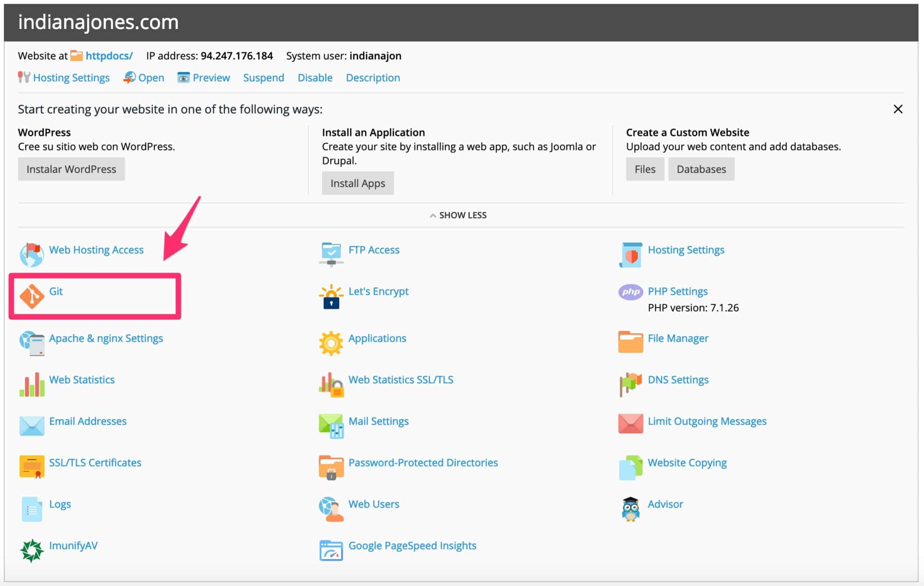
Task: Dismiss the website creation suggestions with the X
Action: [x=898, y=109]
